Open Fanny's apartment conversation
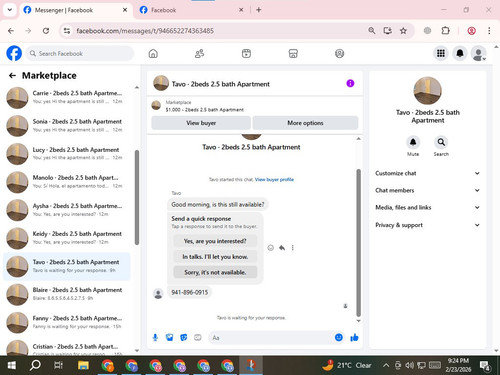Screen dimensions: 500x375 (x=67, y=322)
